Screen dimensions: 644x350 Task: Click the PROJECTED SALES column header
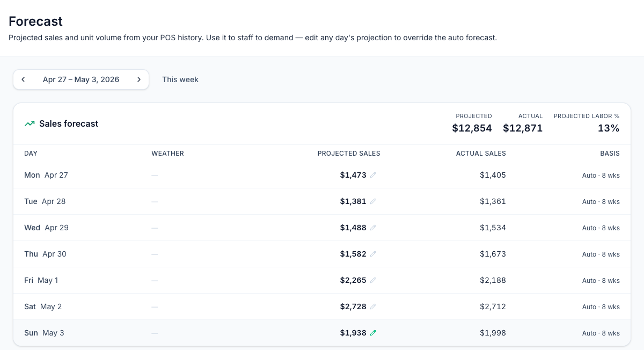click(349, 154)
